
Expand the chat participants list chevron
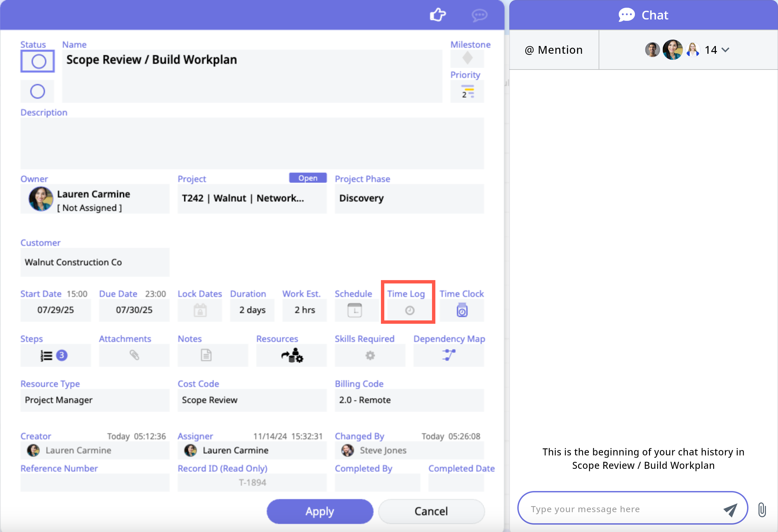(x=726, y=50)
